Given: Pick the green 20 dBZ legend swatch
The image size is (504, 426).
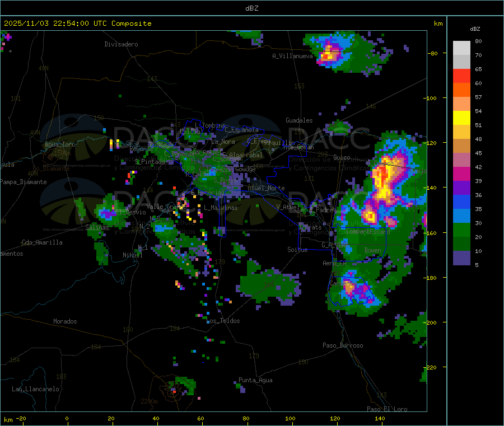Looking at the screenshot, I should tap(461, 230).
